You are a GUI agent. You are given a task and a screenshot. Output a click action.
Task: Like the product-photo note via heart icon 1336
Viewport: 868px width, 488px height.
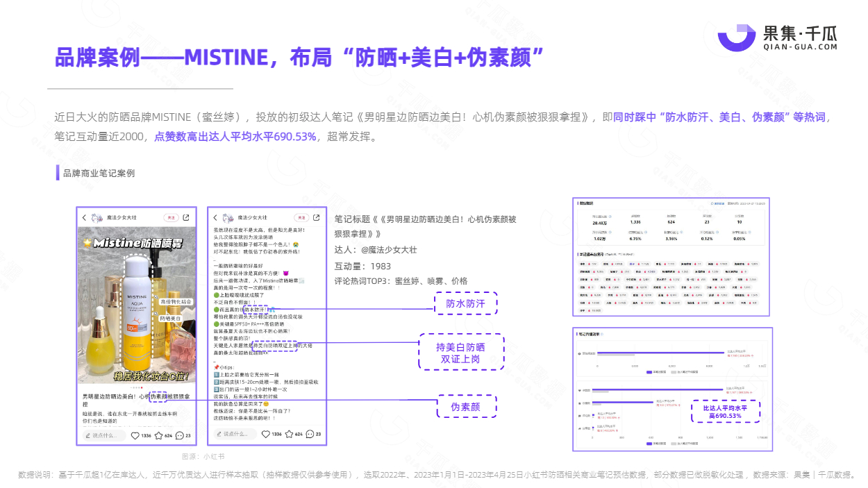[x=136, y=435]
